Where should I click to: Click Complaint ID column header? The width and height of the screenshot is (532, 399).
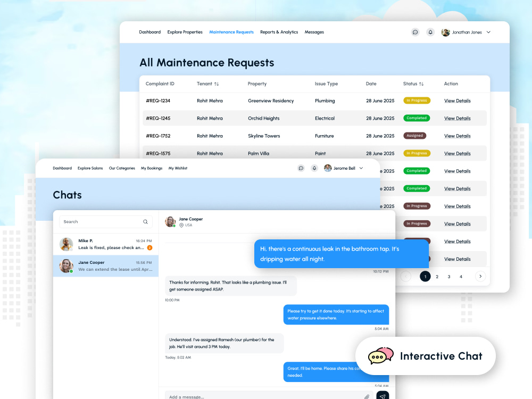point(160,84)
